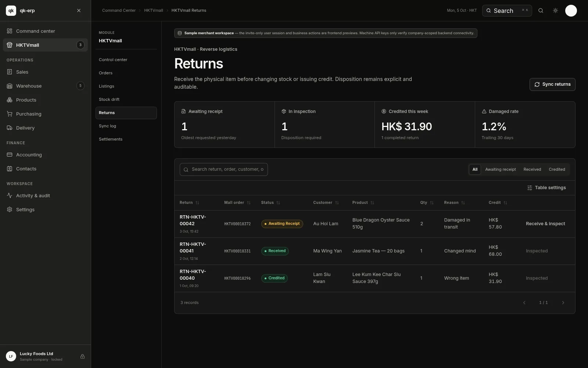Open the user avatar menu
This screenshot has width=588, height=368.
coord(571,11)
